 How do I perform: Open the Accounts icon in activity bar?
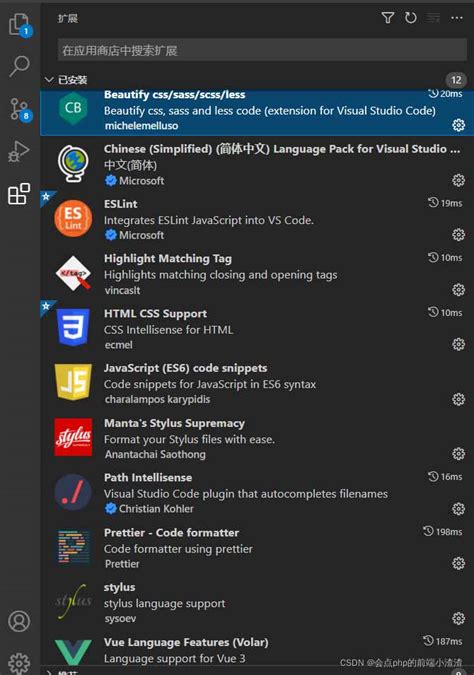tap(19, 621)
